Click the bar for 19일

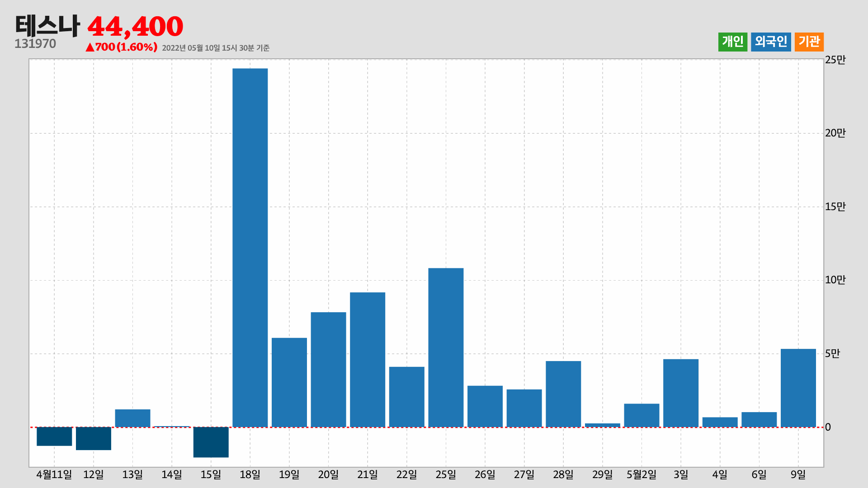[289, 382]
